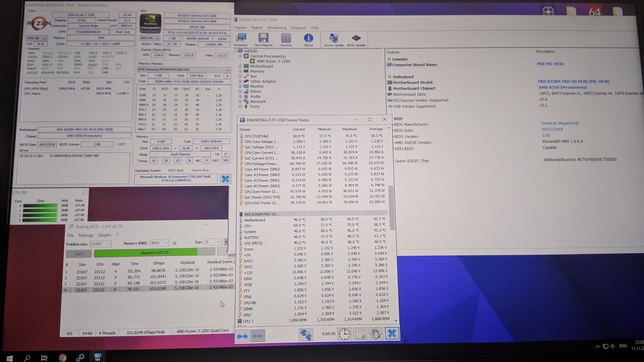Expand the Network tree branch

pos(240,102)
